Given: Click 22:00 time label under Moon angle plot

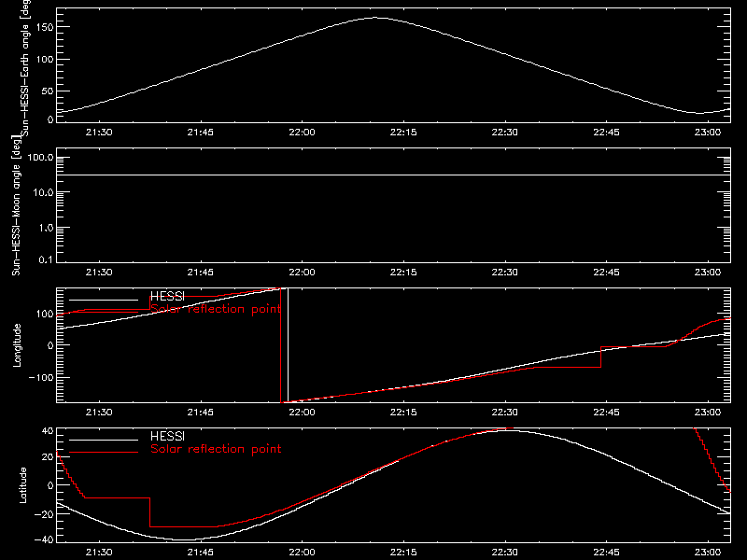Looking at the screenshot, I should (302, 273).
